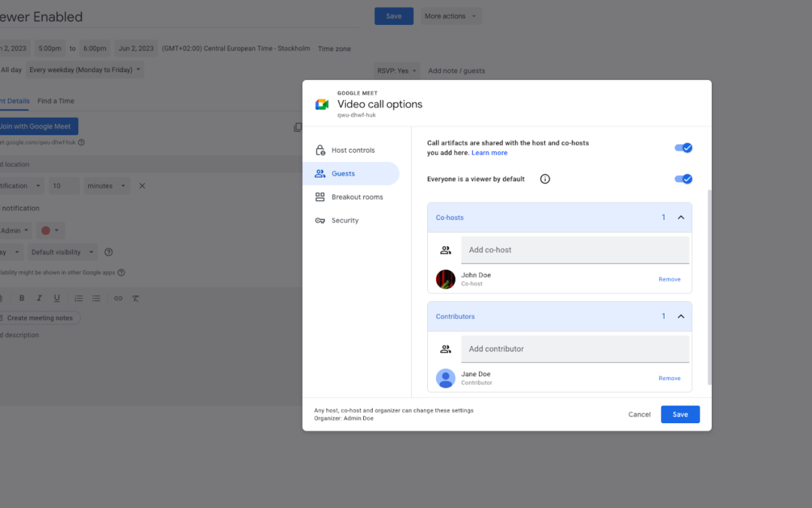Click Jane Doe's avatar
The width and height of the screenshot is (812, 508).
[x=445, y=378]
